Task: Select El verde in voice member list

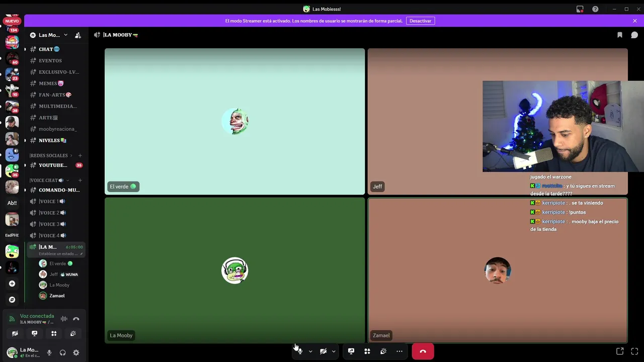Action: click(61, 263)
